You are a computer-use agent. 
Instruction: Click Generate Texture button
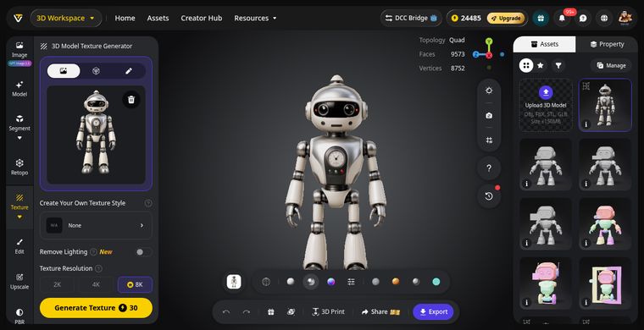click(x=96, y=308)
